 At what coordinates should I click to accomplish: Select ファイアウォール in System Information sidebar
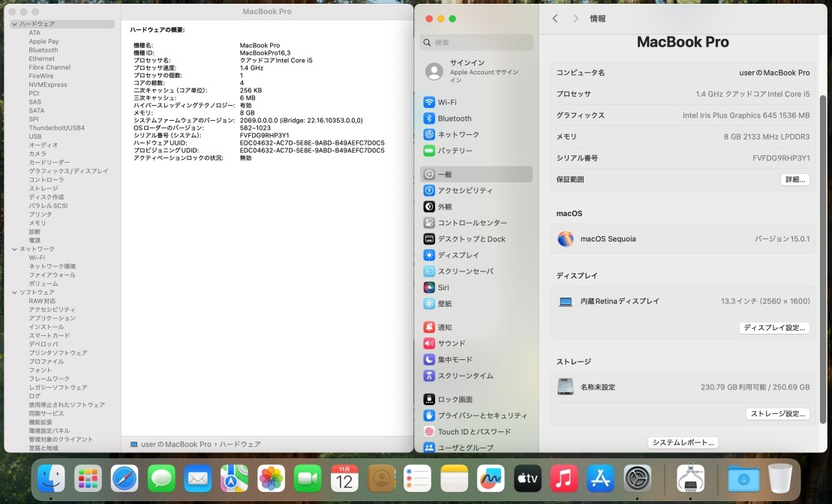point(52,274)
